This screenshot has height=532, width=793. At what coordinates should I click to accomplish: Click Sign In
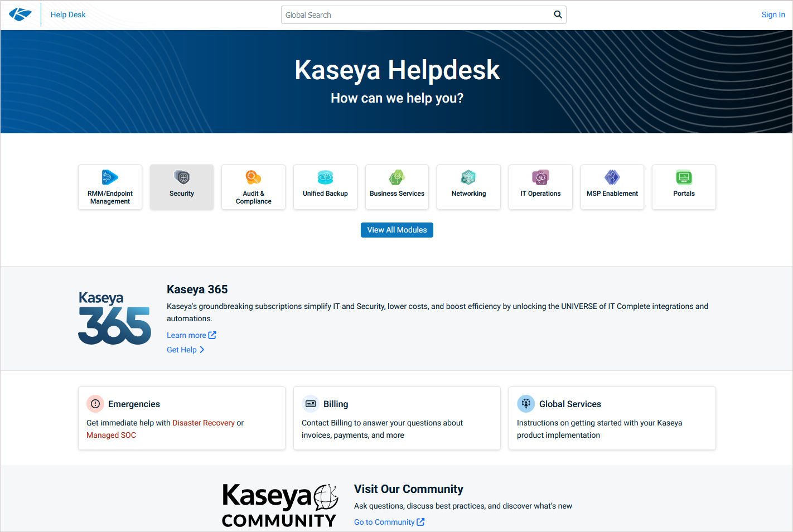pos(773,14)
